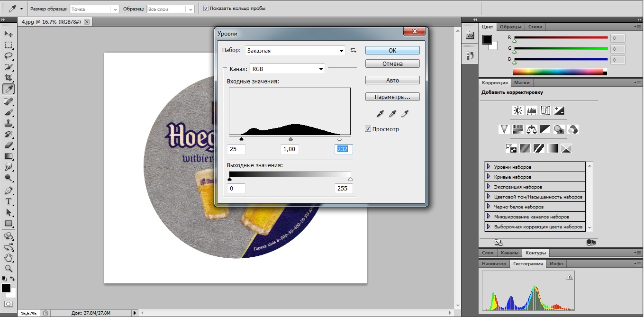Select the Quick Selection tool
The width and height of the screenshot is (644, 317).
point(9,67)
